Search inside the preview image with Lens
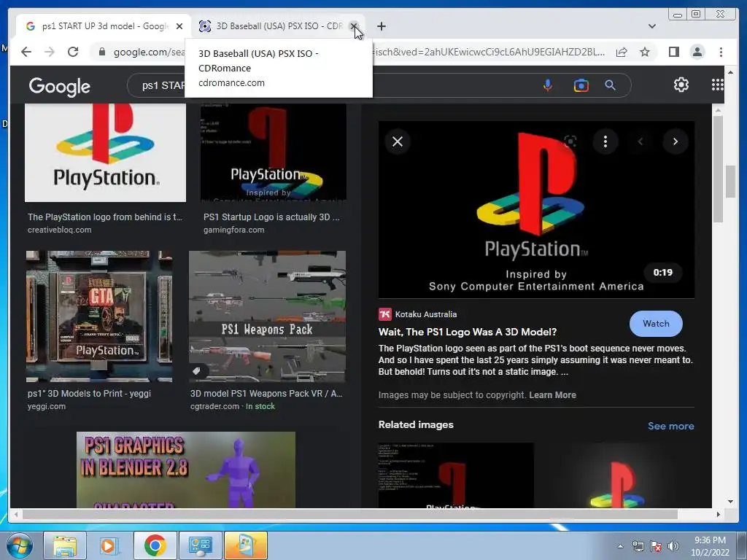Viewport: 747px width, 560px height. (x=570, y=141)
